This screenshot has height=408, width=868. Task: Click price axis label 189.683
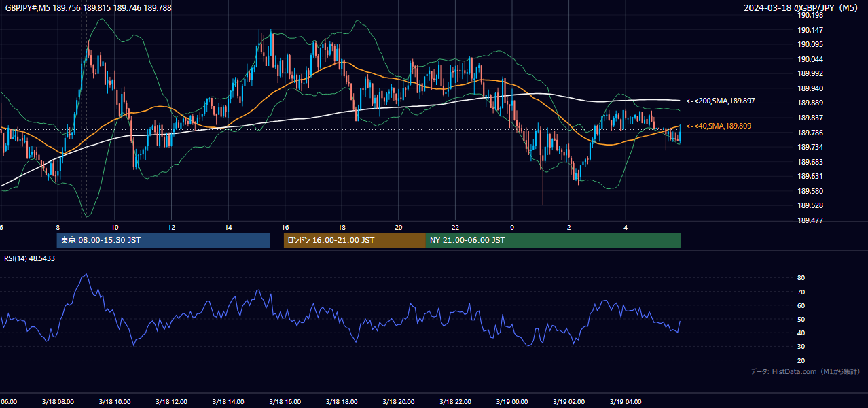pyautogui.click(x=811, y=162)
